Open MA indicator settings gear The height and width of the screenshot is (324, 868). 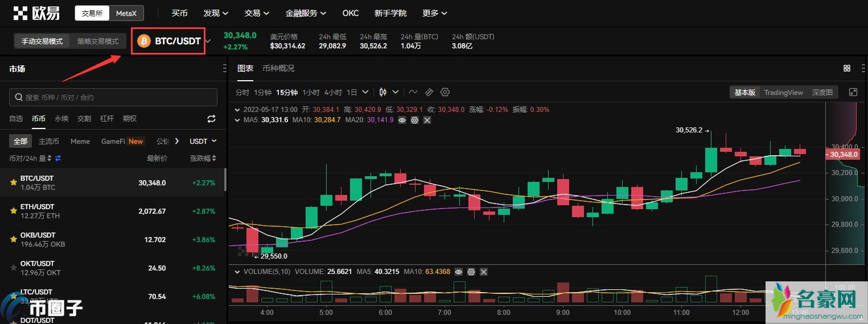[x=414, y=120]
